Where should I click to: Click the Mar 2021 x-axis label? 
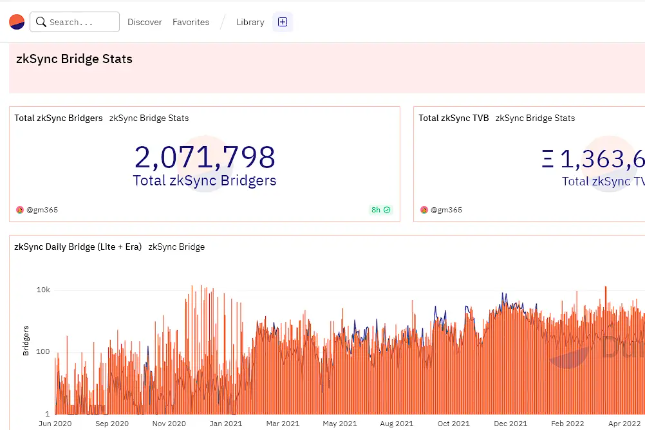(x=283, y=423)
